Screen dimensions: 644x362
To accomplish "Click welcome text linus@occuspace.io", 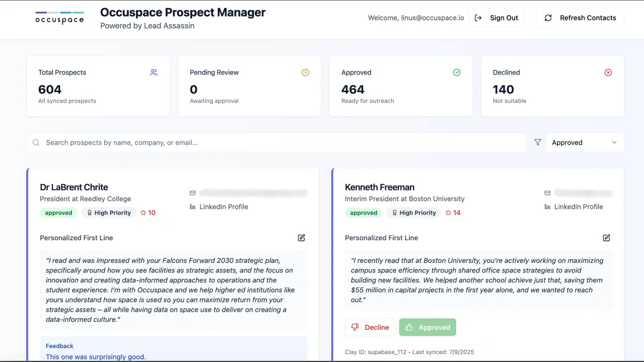I will pyautogui.click(x=416, y=18).
